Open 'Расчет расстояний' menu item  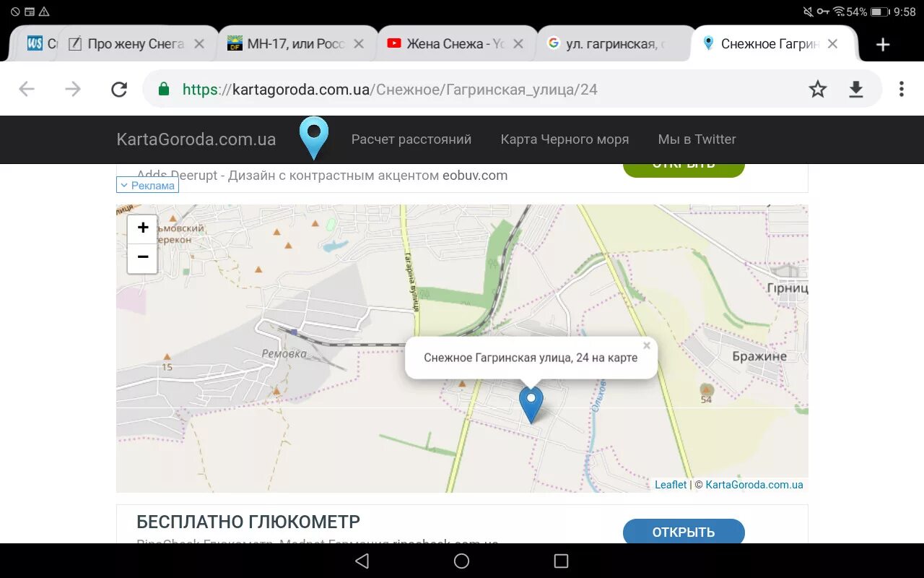click(x=411, y=139)
